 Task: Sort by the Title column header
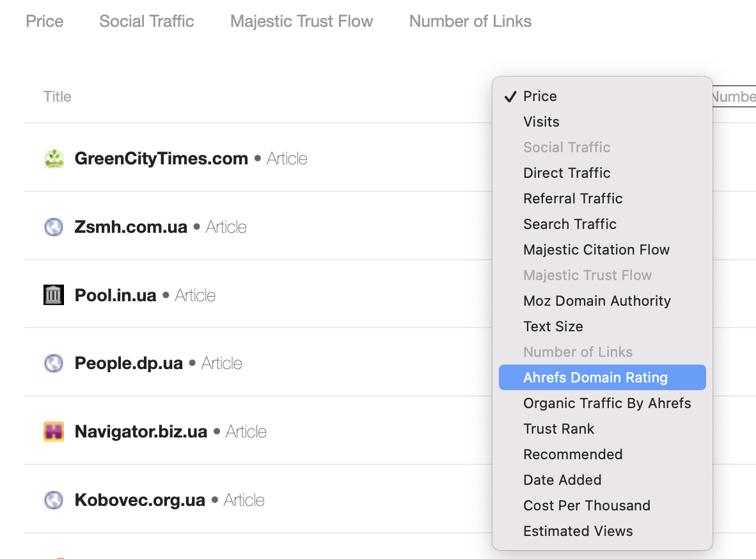click(57, 97)
